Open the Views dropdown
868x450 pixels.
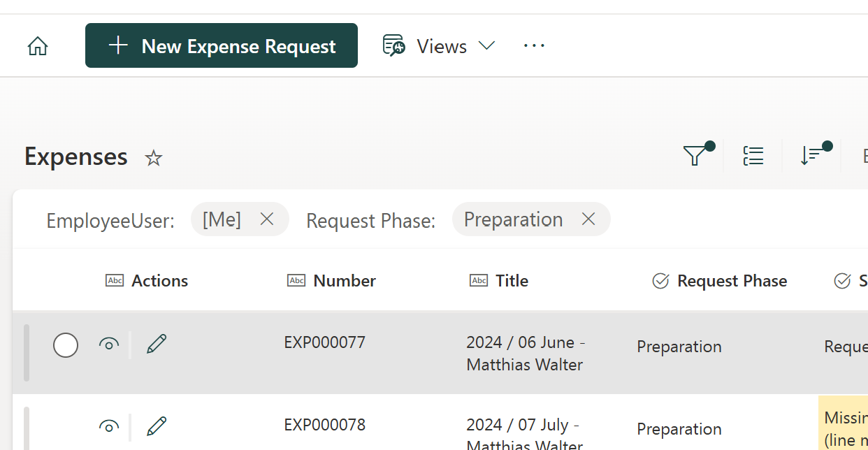coord(440,46)
